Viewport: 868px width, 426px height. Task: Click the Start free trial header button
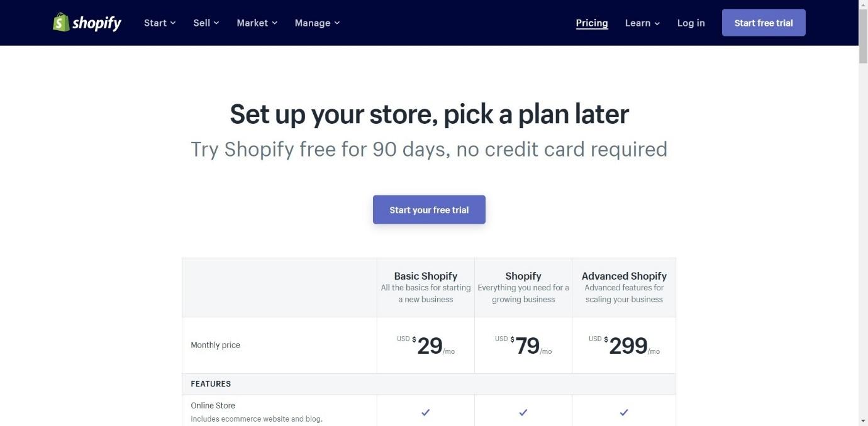click(764, 23)
